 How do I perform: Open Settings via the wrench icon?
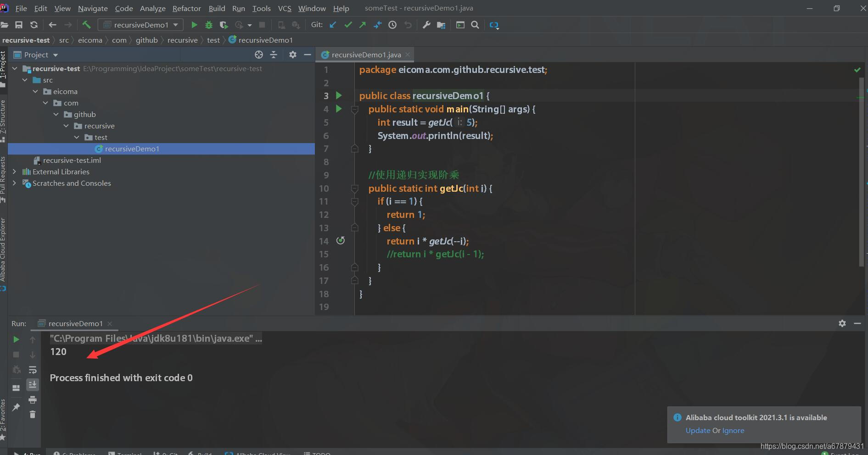[426, 25]
